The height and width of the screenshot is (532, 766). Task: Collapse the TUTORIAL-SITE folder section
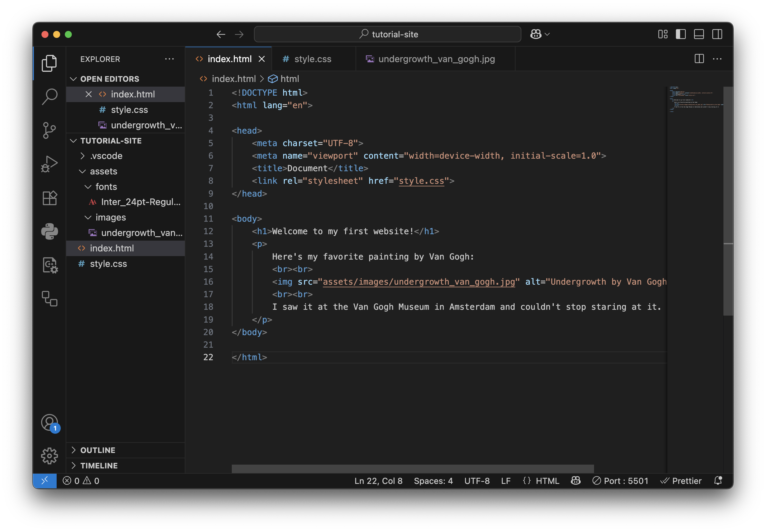(x=126, y=141)
